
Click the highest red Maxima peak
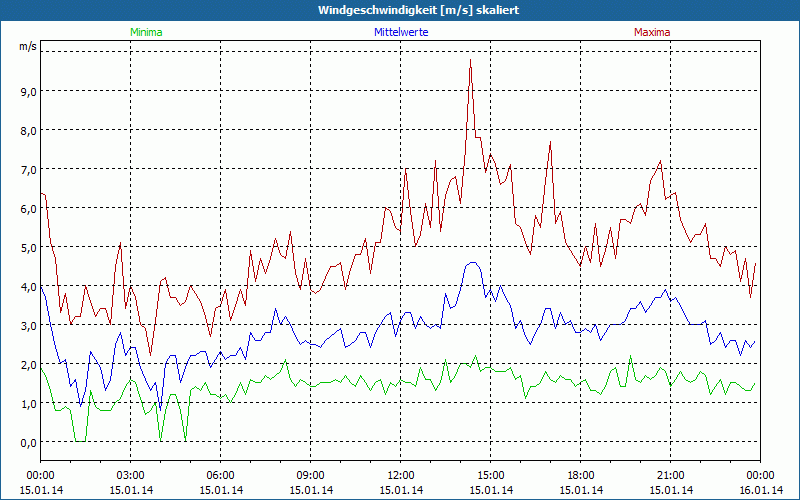coord(470,60)
